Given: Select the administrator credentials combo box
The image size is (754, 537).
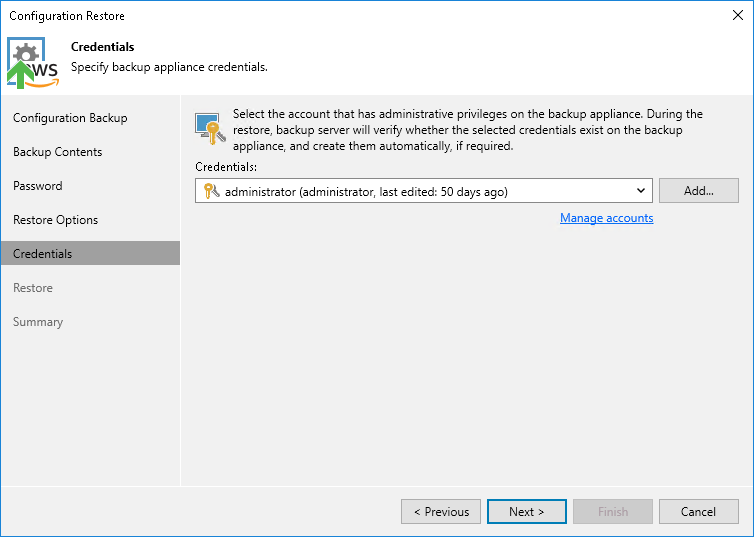Looking at the screenshot, I should pyautogui.click(x=420, y=191).
